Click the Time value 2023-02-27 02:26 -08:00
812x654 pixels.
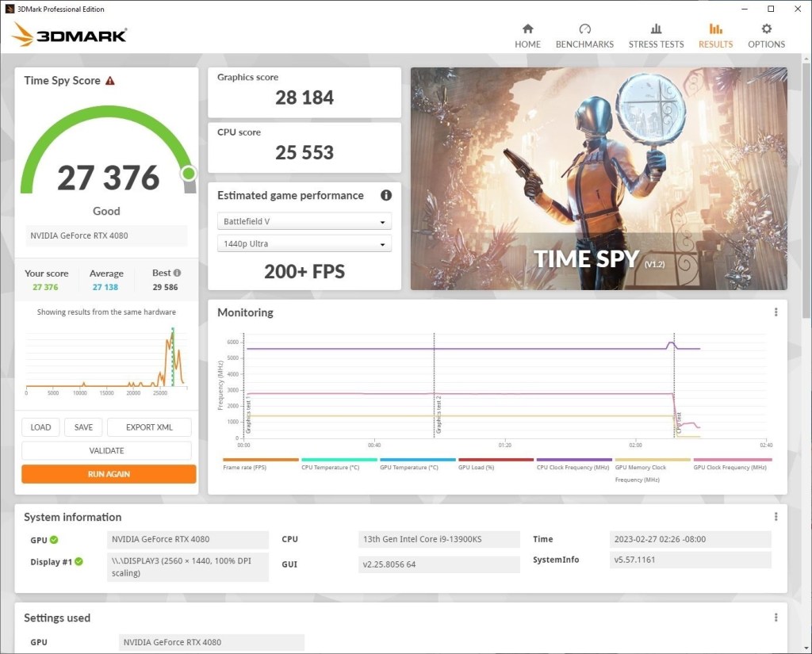691,539
